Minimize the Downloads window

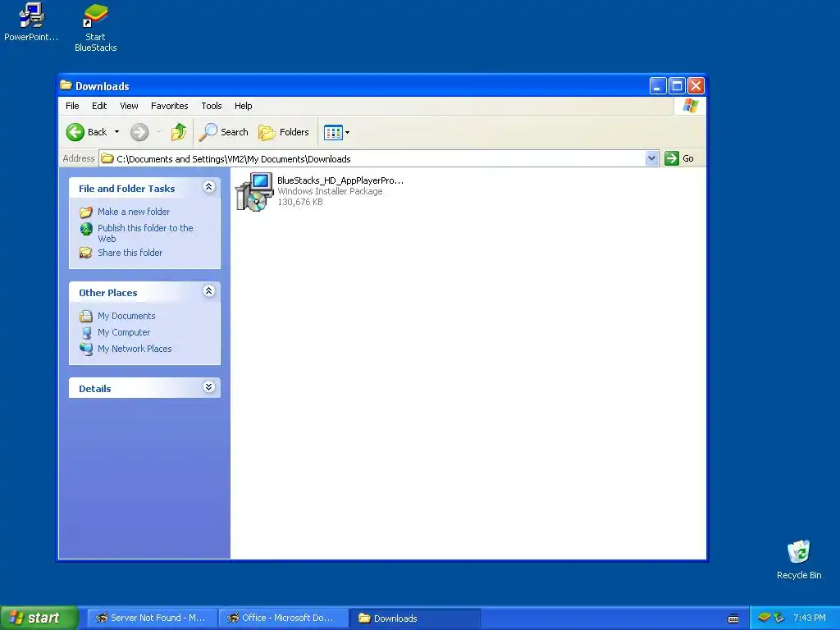[658, 85]
